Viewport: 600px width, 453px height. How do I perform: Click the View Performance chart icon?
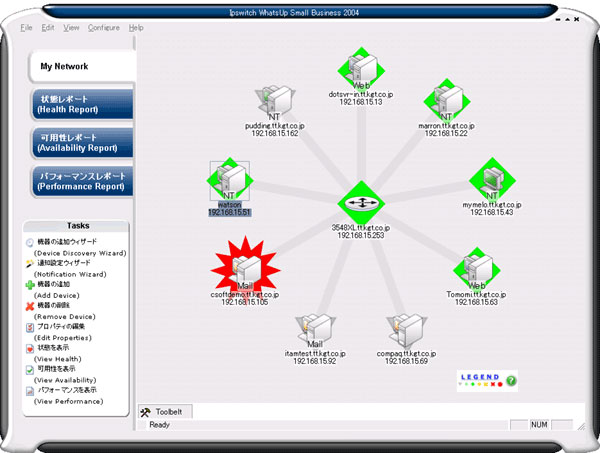[30, 391]
